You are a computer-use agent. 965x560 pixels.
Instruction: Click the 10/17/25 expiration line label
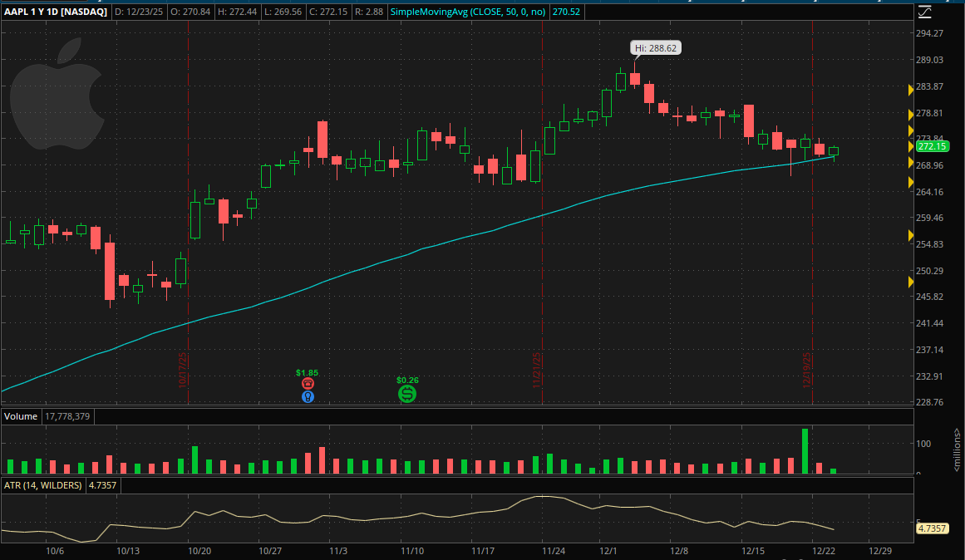[x=182, y=369]
